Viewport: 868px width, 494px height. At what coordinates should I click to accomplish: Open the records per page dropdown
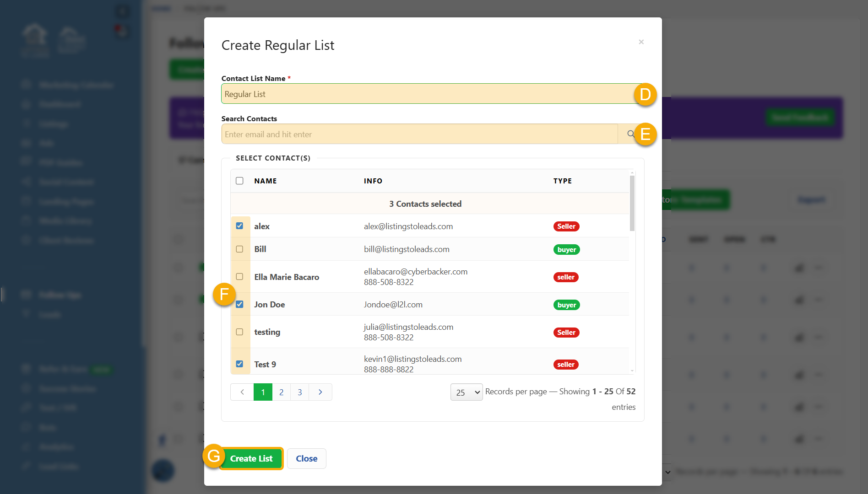(467, 392)
